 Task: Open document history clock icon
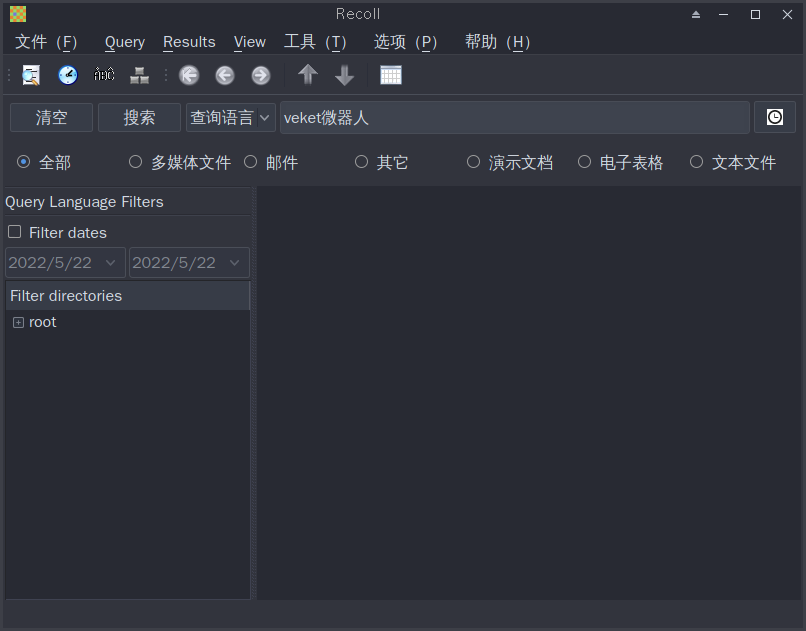tap(67, 75)
